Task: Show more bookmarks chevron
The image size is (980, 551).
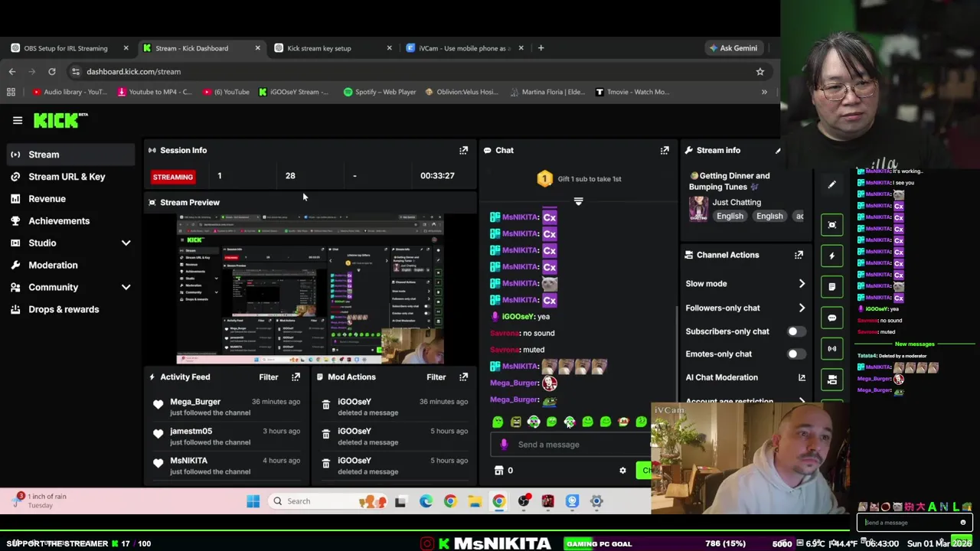Action: pyautogui.click(x=764, y=92)
